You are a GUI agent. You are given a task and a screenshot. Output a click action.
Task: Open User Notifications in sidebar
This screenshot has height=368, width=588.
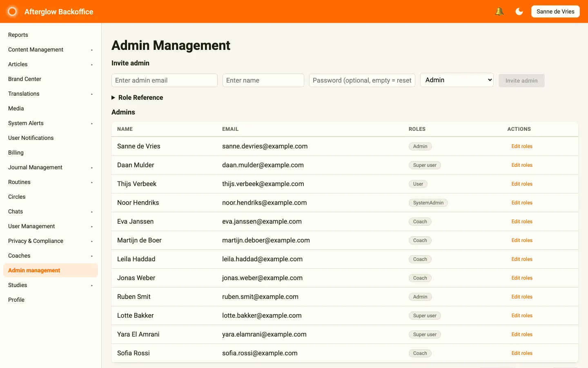[x=51, y=138]
